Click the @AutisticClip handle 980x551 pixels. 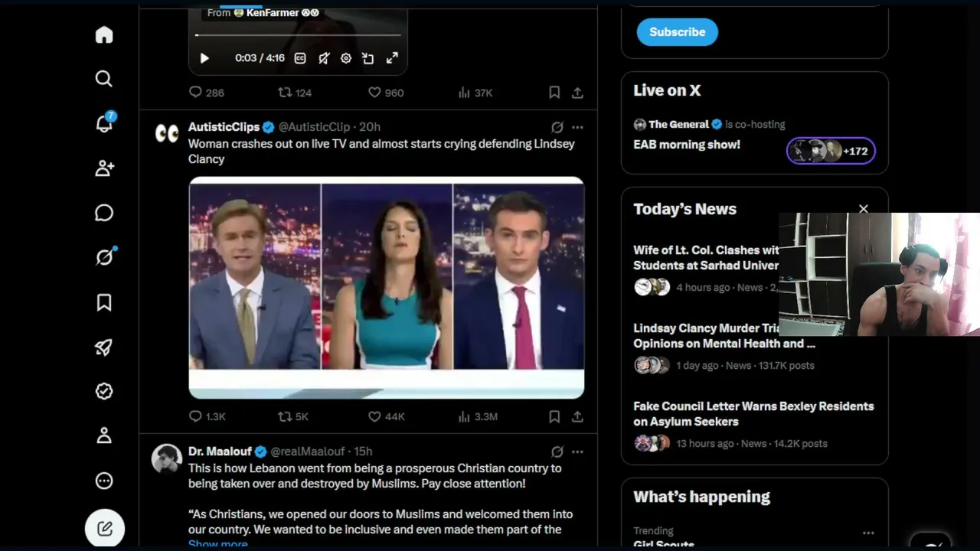pyautogui.click(x=314, y=127)
